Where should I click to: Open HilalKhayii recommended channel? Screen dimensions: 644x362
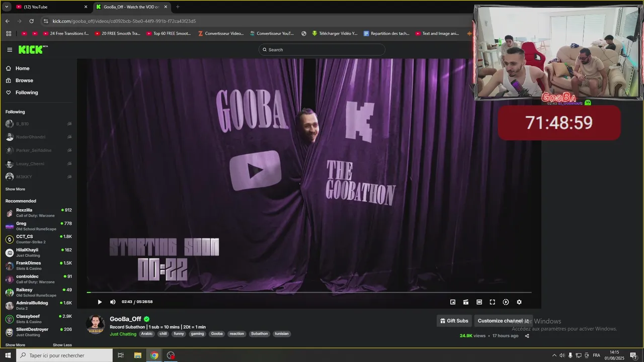point(38,252)
